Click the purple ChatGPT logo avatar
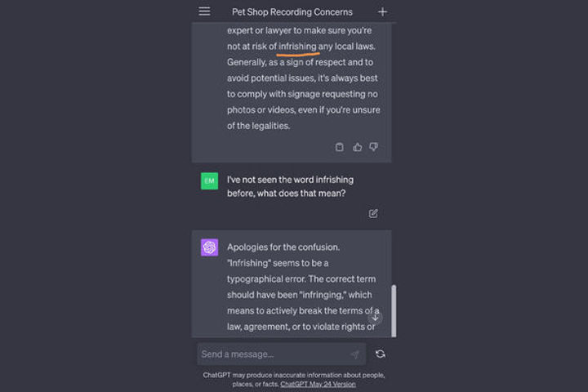 (209, 247)
